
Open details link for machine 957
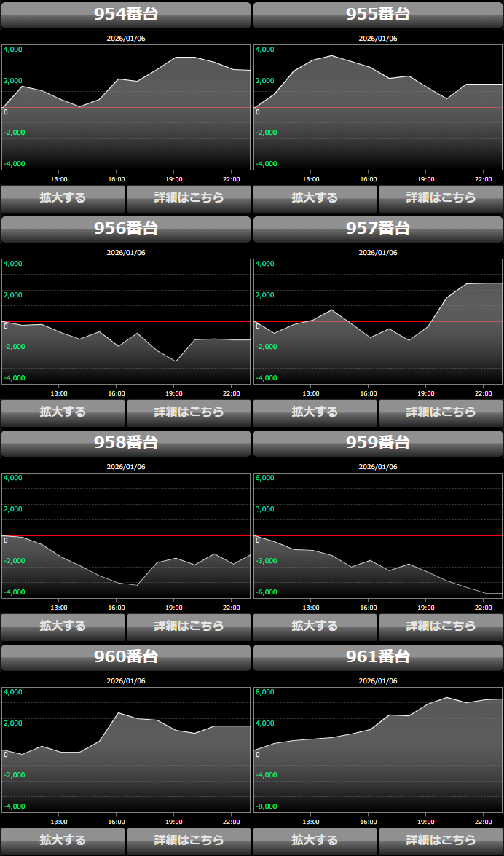coord(441,412)
